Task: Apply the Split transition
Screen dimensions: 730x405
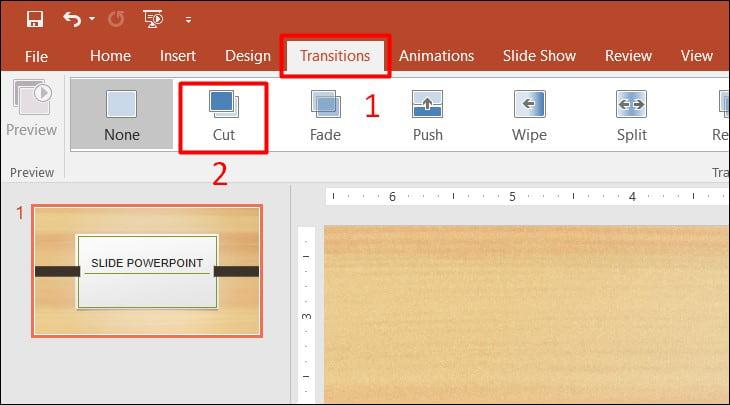Action: 631,115
